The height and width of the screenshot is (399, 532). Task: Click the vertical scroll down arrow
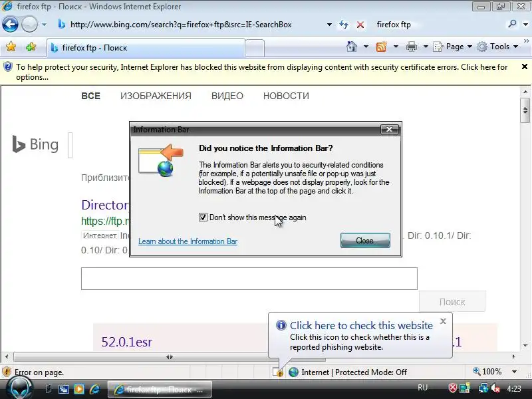[525, 345]
